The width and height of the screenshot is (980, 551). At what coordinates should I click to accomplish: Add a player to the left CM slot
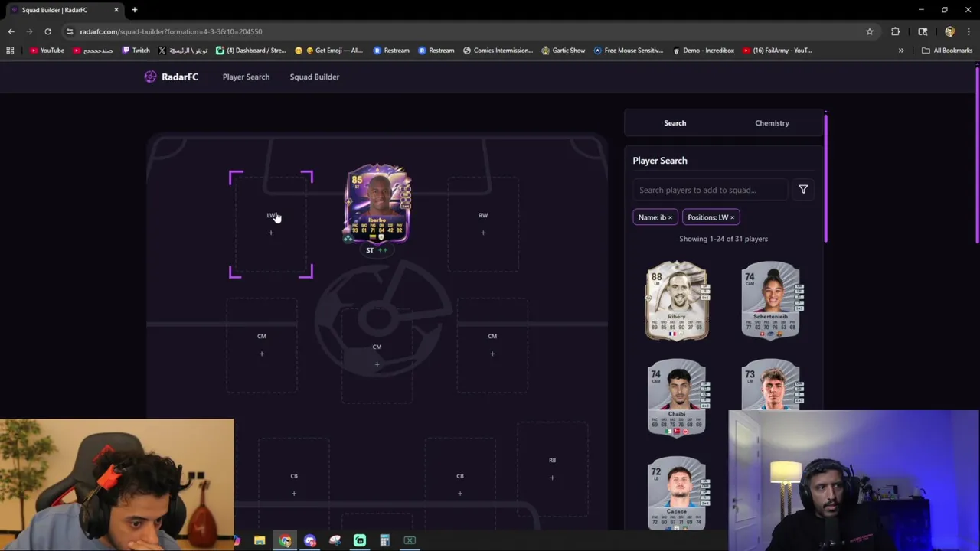click(x=262, y=344)
